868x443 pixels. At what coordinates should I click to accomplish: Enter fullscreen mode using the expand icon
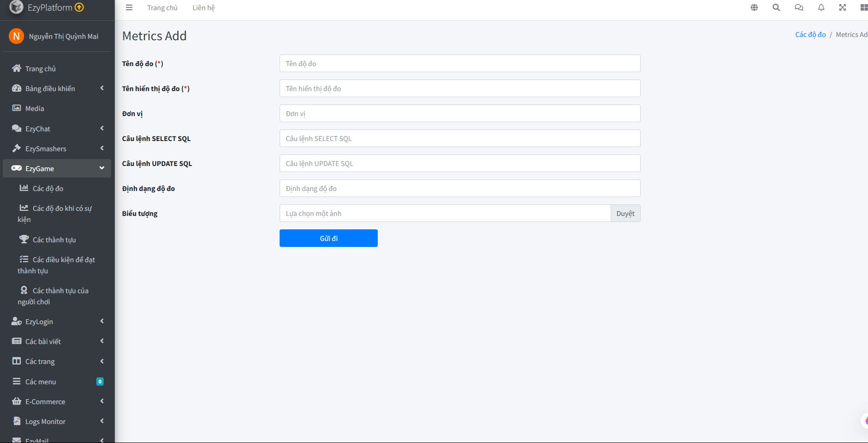(843, 7)
